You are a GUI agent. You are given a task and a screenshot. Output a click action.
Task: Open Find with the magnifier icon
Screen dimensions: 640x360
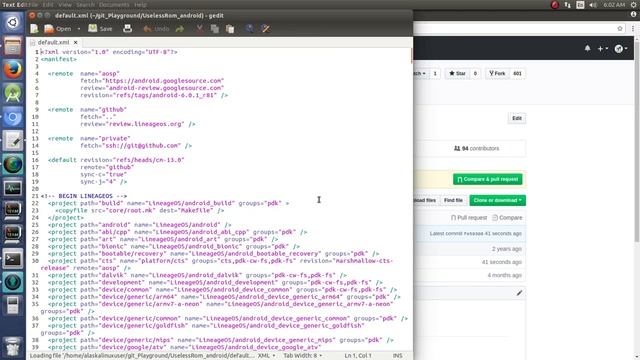(x=249, y=29)
